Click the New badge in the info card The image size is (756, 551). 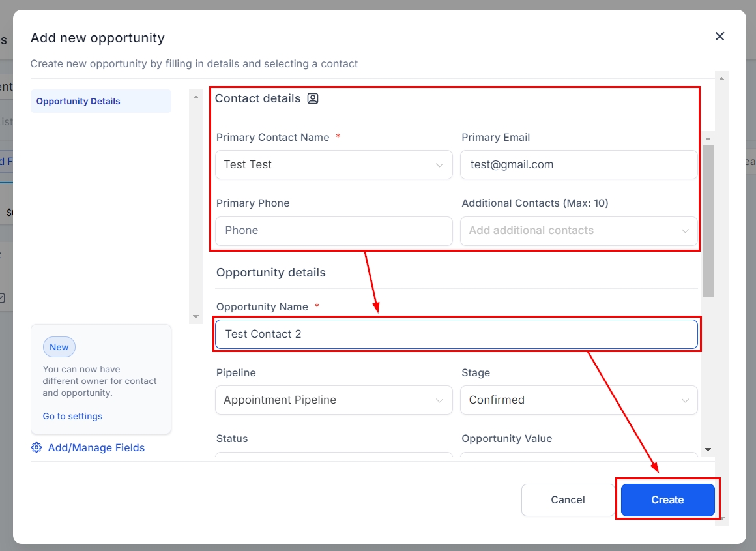[x=59, y=347]
